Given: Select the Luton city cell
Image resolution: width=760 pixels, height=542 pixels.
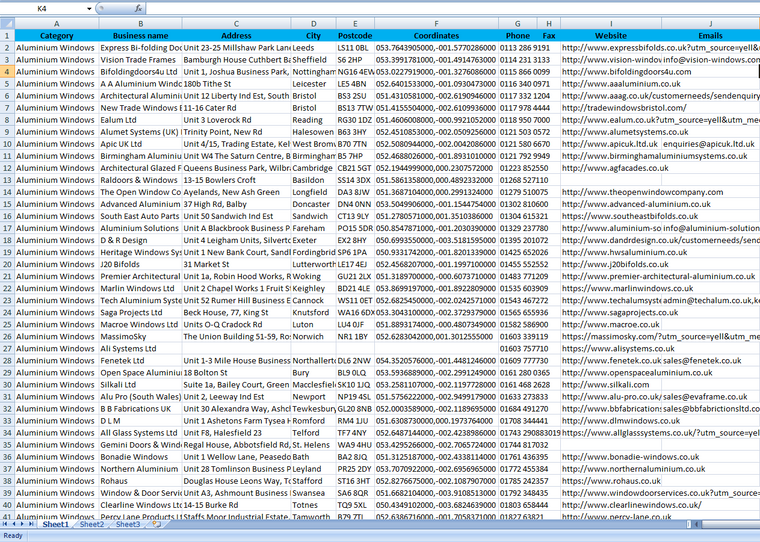Looking at the screenshot, I should [314, 324].
